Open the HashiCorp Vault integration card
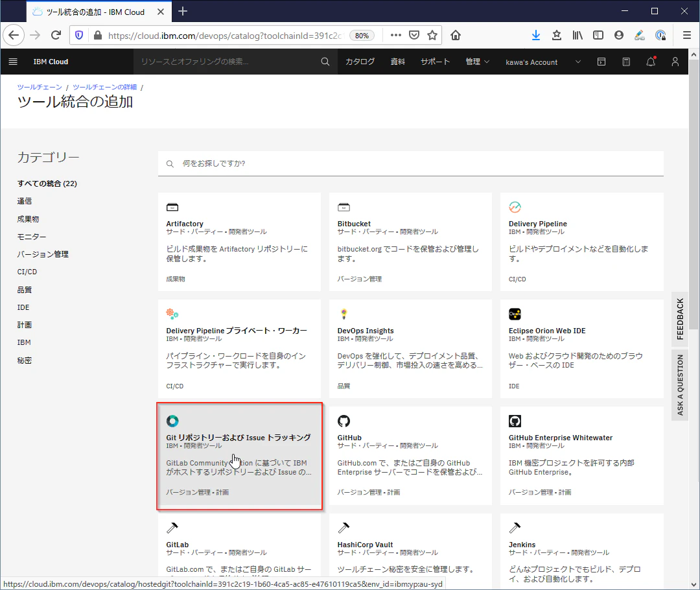The height and width of the screenshot is (590, 700). coord(410,552)
